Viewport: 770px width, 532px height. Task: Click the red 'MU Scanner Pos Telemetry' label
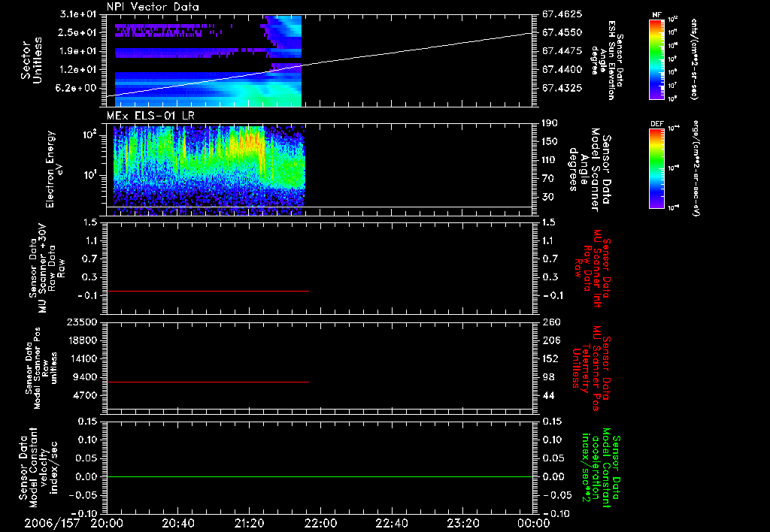(x=592, y=369)
